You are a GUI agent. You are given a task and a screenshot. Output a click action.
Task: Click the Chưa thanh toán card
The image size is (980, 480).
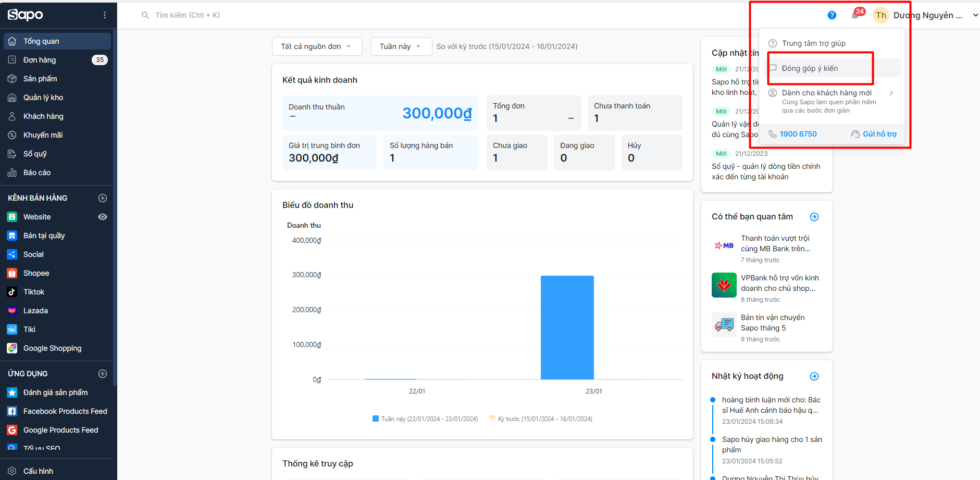tap(635, 113)
